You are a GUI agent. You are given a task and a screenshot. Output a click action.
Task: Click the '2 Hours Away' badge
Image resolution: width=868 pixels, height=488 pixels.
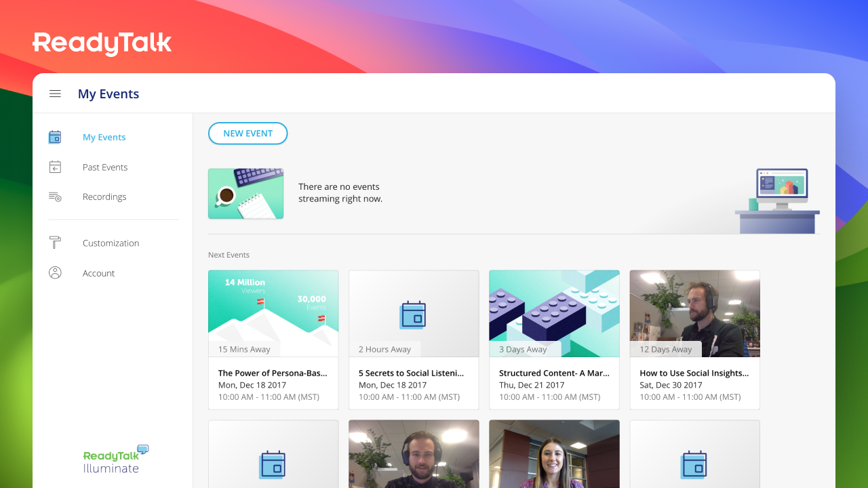(x=384, y=349)
